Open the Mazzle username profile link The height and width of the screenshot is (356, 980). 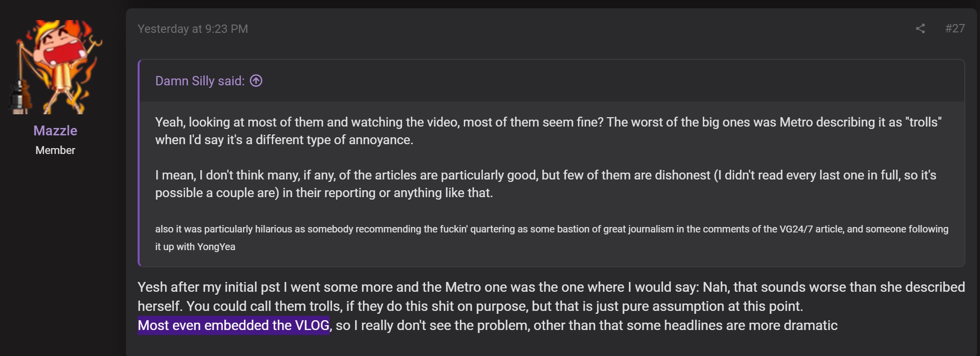pos(55,130)
